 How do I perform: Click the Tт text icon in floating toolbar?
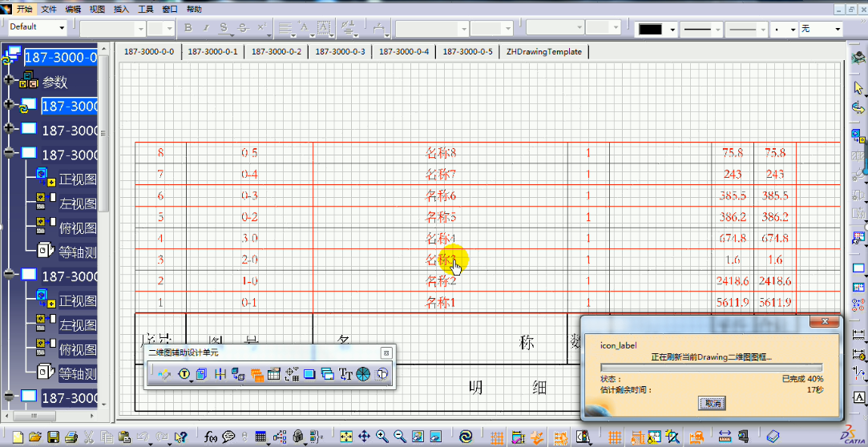coord(345,373)
